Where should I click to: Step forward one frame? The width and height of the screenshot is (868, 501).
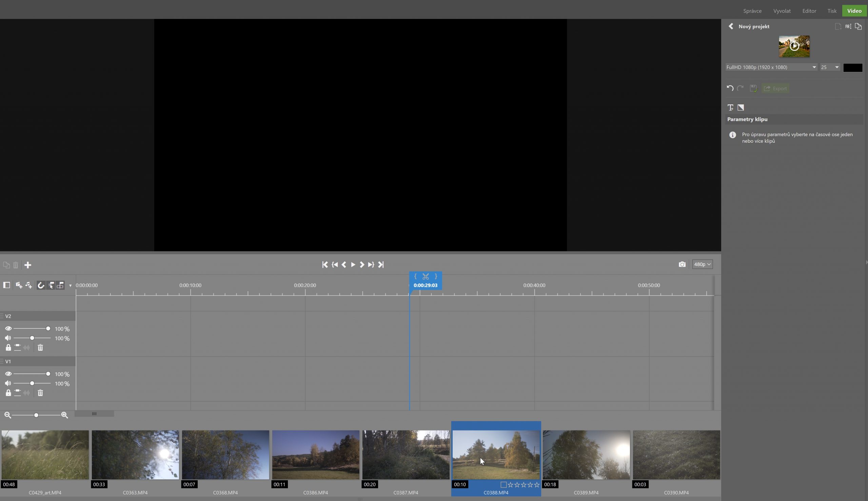click(362, 265)
